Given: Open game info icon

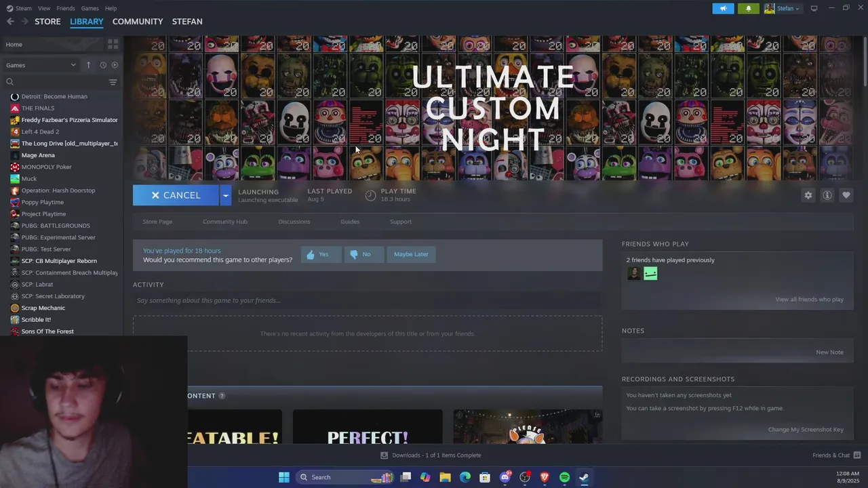Looking at the screenshot, I should (827, 195).
